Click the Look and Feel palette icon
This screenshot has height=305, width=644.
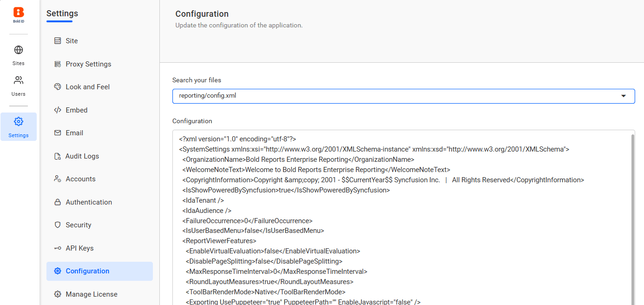point(58,87)
